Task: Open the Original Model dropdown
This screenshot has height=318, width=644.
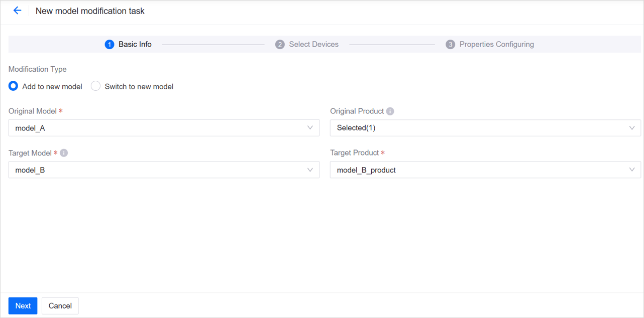Action: pos(164,128)
